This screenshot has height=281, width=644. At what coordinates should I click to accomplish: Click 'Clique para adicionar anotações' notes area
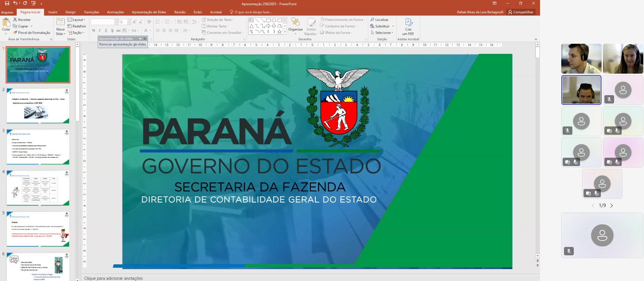pyautogui.click(x=113, y=278)
